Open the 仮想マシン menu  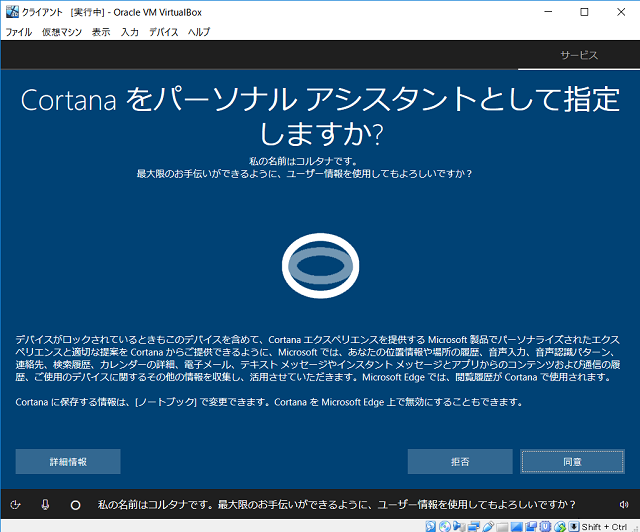pos(62,32)
